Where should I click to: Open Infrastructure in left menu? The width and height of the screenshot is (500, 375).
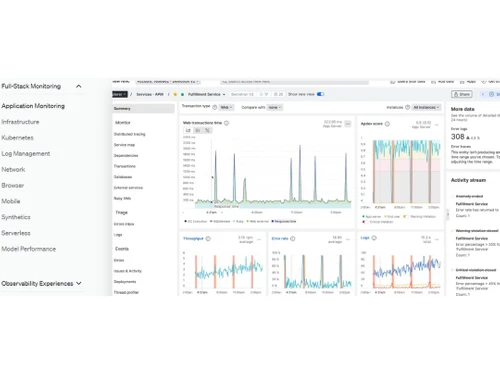20,122
